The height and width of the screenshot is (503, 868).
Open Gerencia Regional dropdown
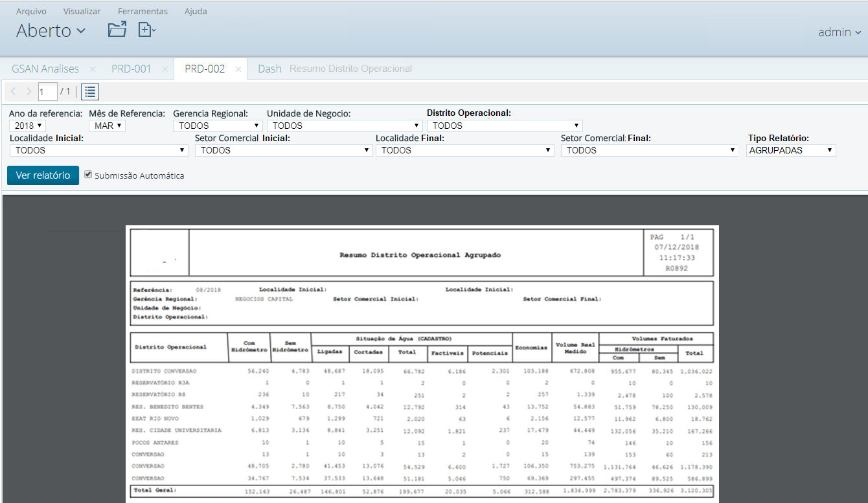click(x=217, y=126)
